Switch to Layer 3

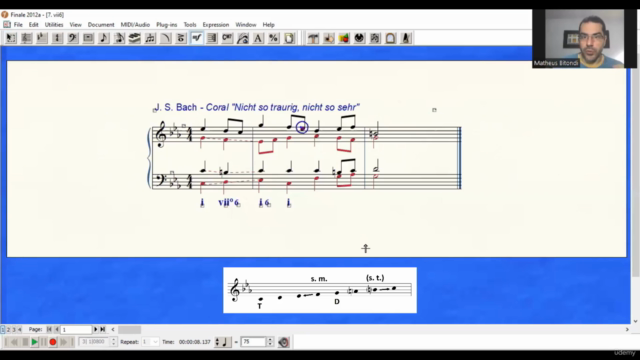coord(13,329)
